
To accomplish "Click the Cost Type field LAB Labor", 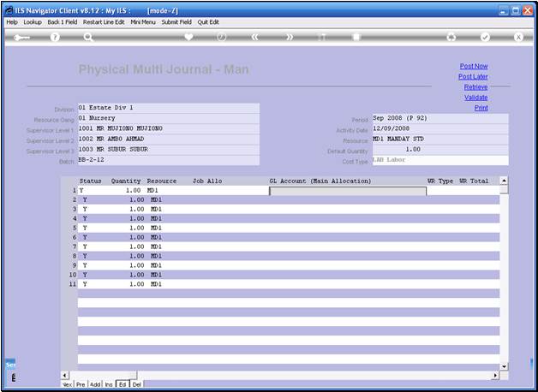I will coord(440,160).
